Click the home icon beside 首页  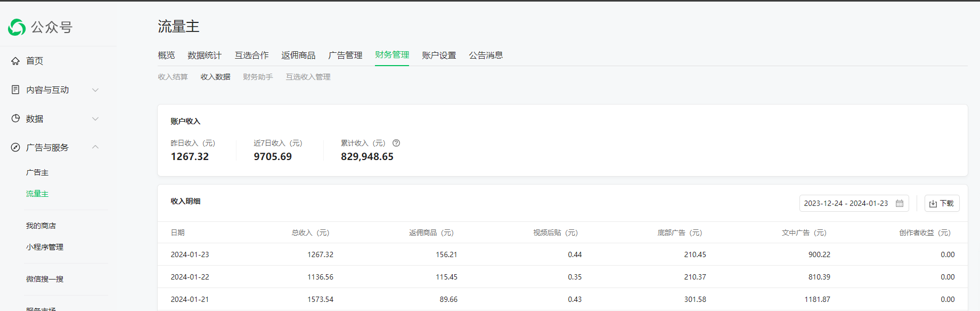click(15, 61)
